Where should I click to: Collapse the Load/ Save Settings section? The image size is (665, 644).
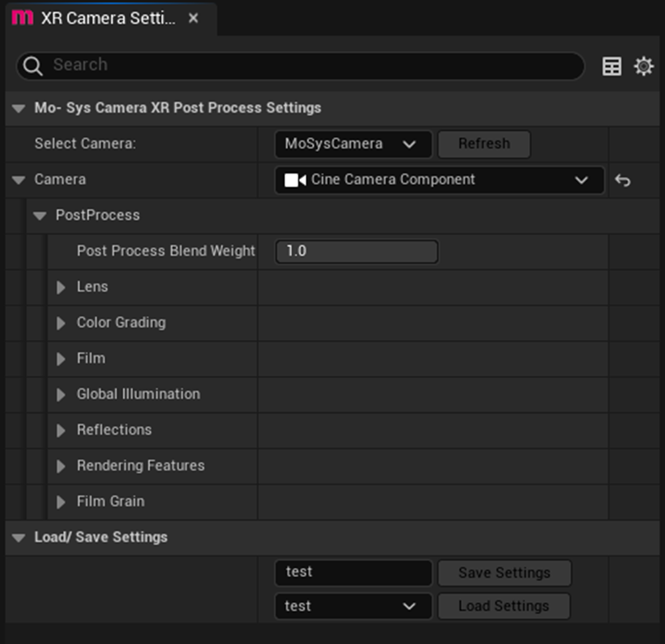[x=19, y=538]
